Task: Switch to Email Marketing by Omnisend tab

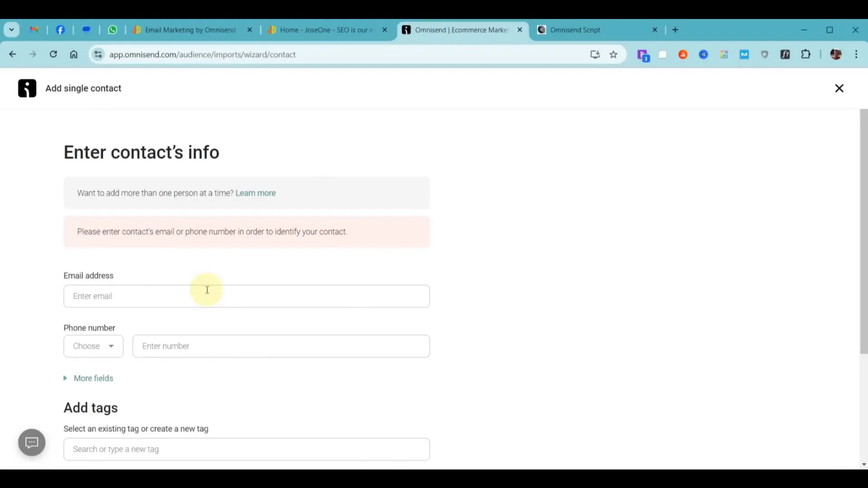Action: [x=190, y=30]
